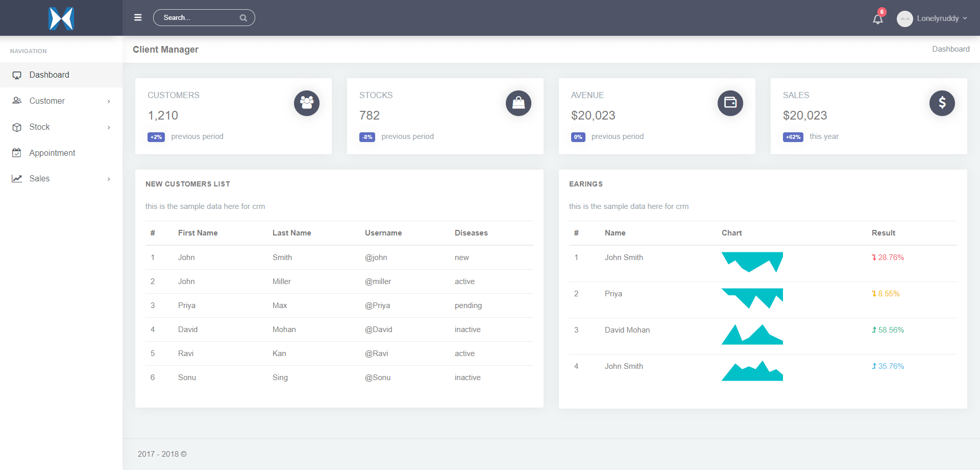Click the logo in top-left corner

[61, 18]
